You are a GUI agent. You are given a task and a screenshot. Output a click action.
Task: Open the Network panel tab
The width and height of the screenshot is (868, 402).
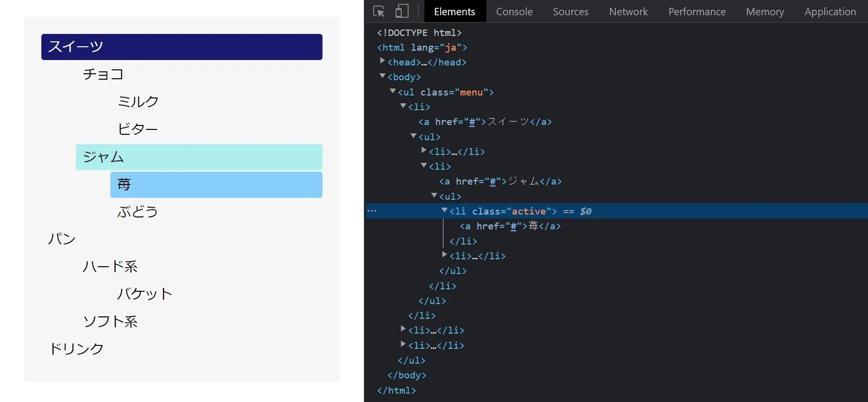pyautogui.click(x=628, y=11)
